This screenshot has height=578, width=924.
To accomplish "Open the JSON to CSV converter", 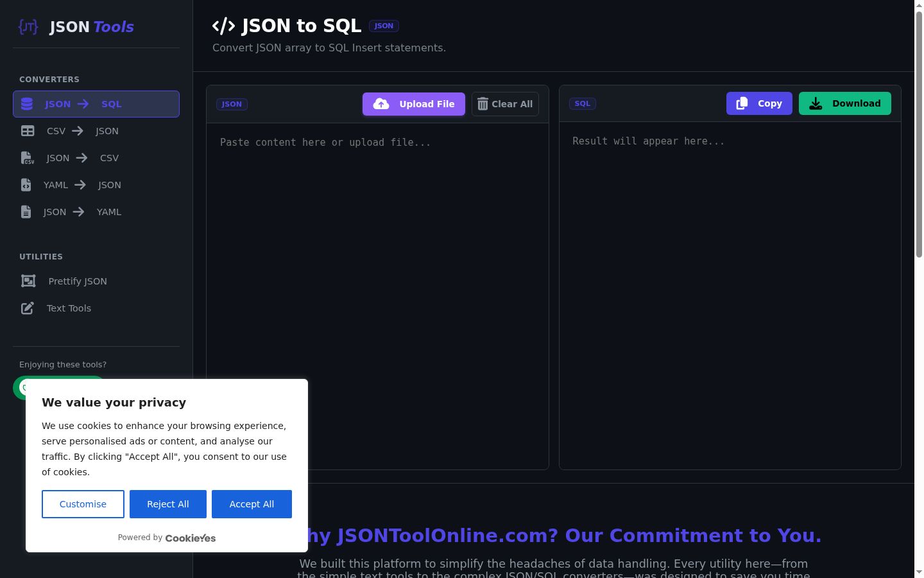I will pyautogui.click(x=96, y=158).
